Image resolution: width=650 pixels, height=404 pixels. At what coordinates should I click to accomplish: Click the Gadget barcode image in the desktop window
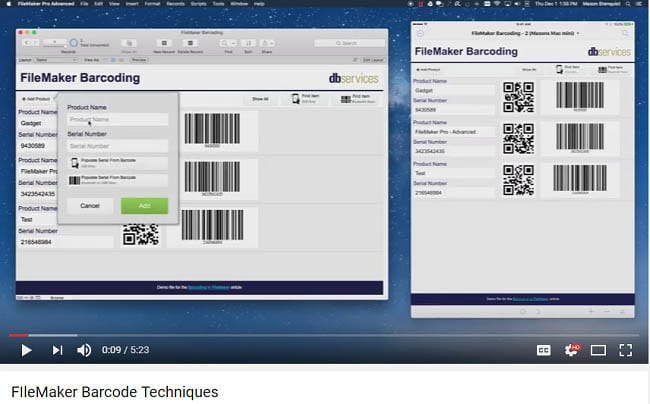click(x=212, y=130)
